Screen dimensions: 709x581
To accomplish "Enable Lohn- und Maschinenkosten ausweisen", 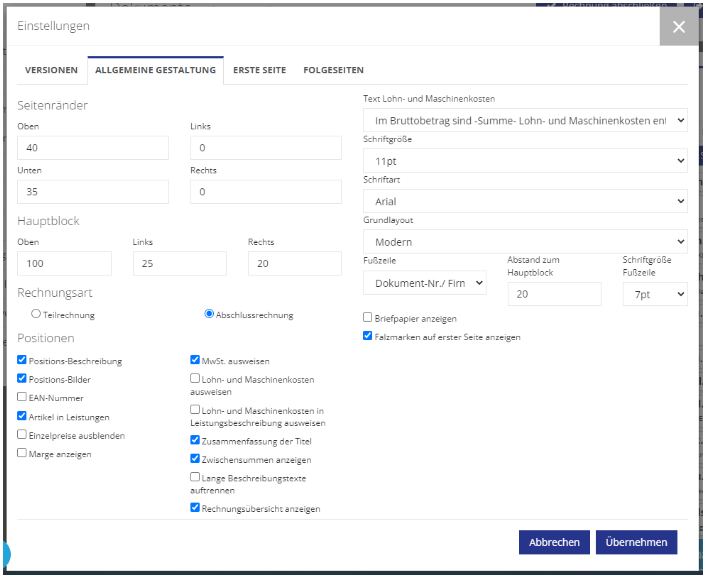I will (x=195, y=379).
